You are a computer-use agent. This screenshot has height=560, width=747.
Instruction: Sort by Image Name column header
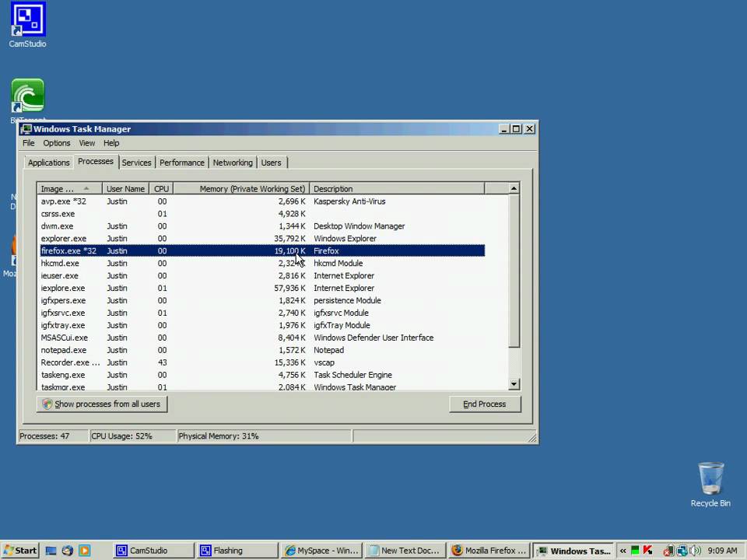coord(69,188)
